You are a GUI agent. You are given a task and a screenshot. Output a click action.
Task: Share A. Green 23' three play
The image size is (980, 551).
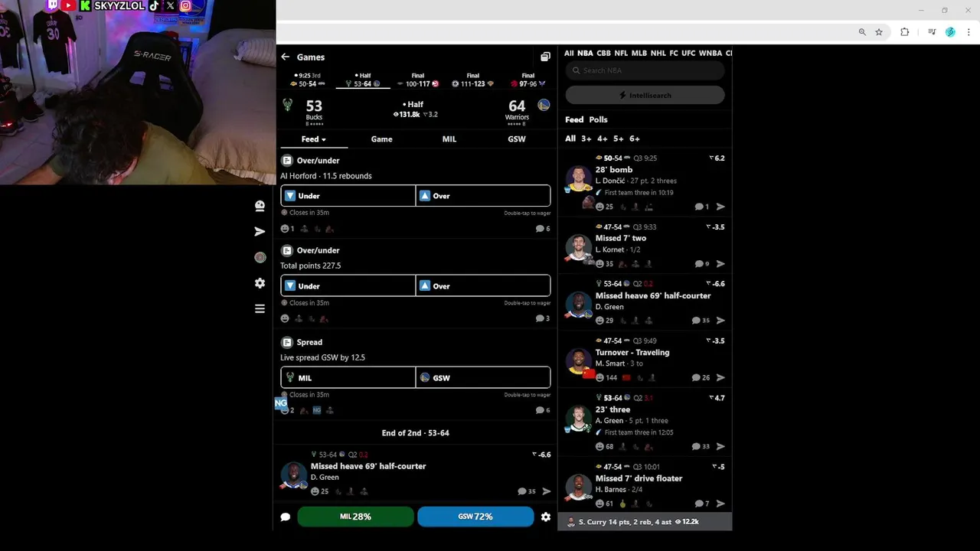720,446
